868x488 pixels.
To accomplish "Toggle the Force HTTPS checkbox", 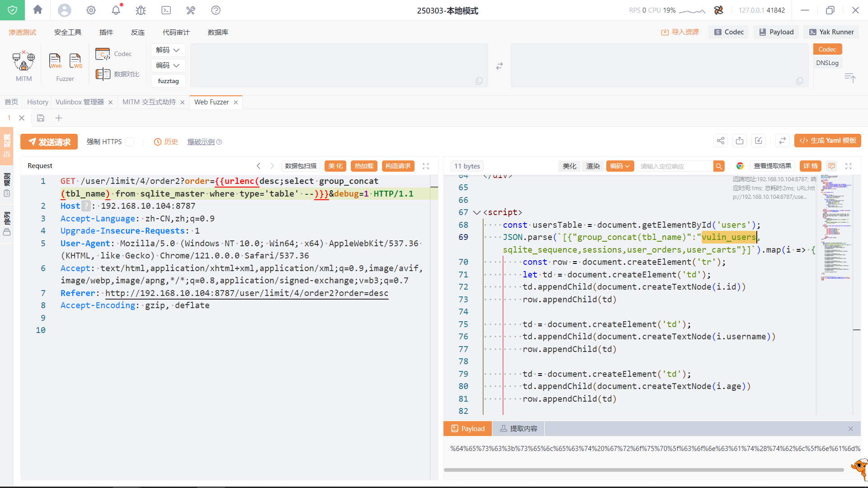I will (x=130, y=142).
